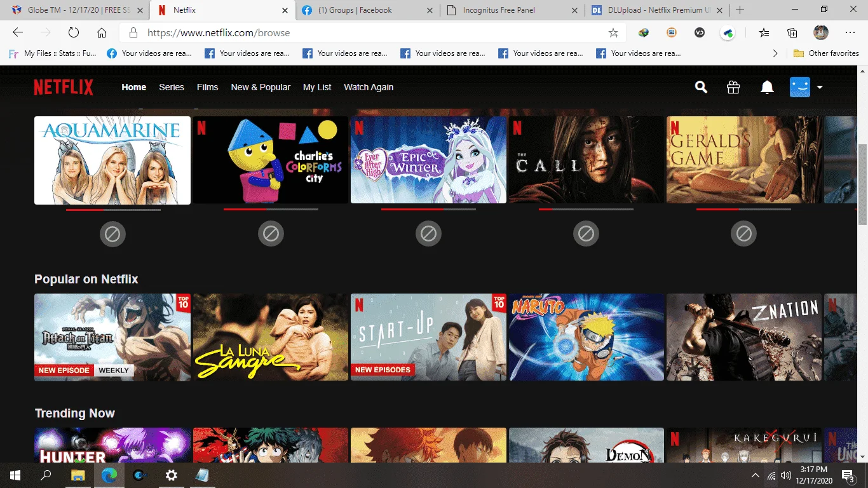Remove Aquamarine using its circle-slash icon
This screenshot has height=488, width=868.
tap(112, 234)
